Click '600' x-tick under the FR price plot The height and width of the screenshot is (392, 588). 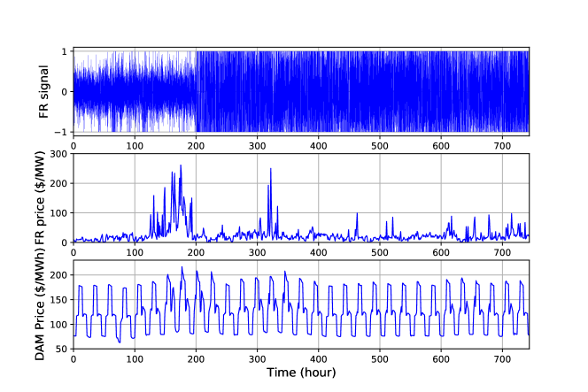coord(441,253)
